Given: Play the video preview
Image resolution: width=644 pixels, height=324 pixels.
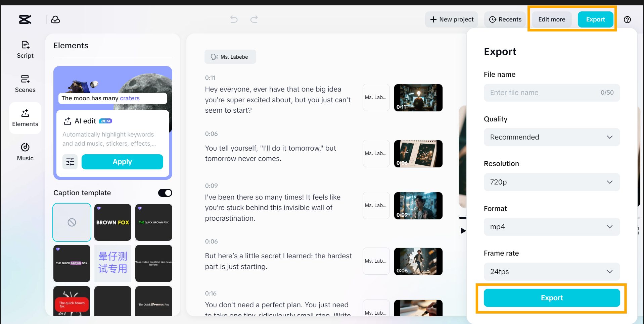Looking at the screenshot, I should click(463, 231).
